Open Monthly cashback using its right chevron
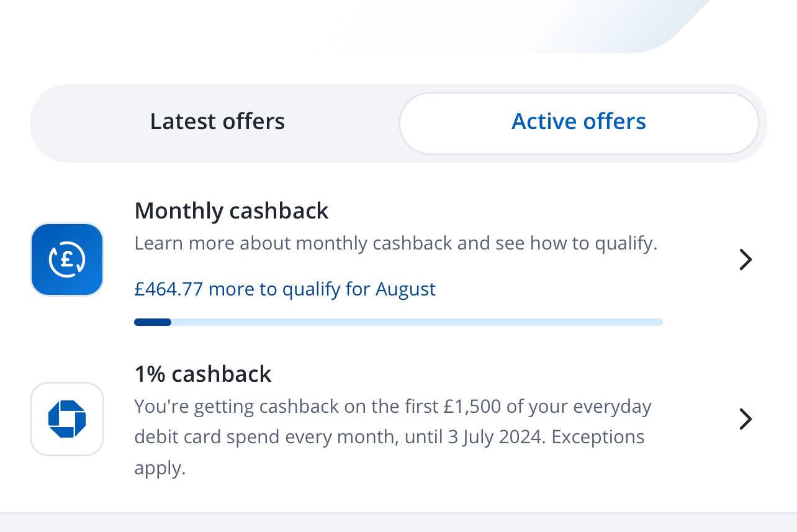797x532 pixels. [745, 259]
